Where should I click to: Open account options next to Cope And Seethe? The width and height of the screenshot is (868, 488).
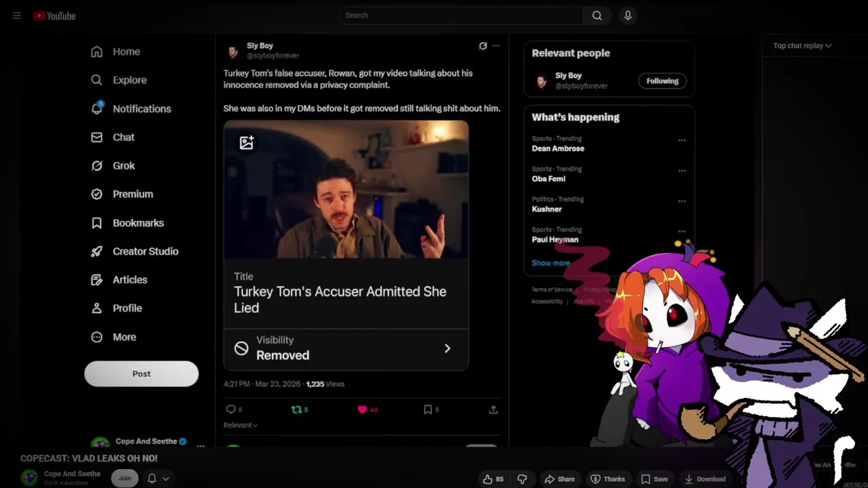point(200,445)
